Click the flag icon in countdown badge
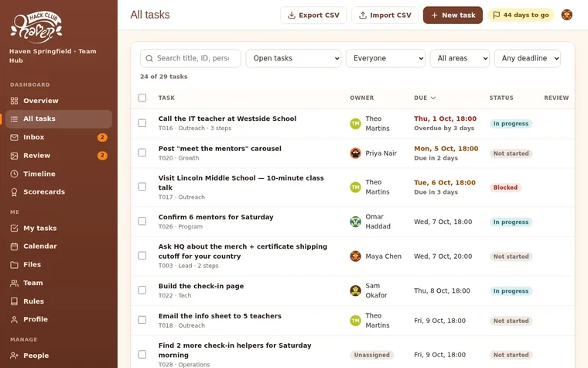Viewport: 588px width, 368px height. click(496, 15)
